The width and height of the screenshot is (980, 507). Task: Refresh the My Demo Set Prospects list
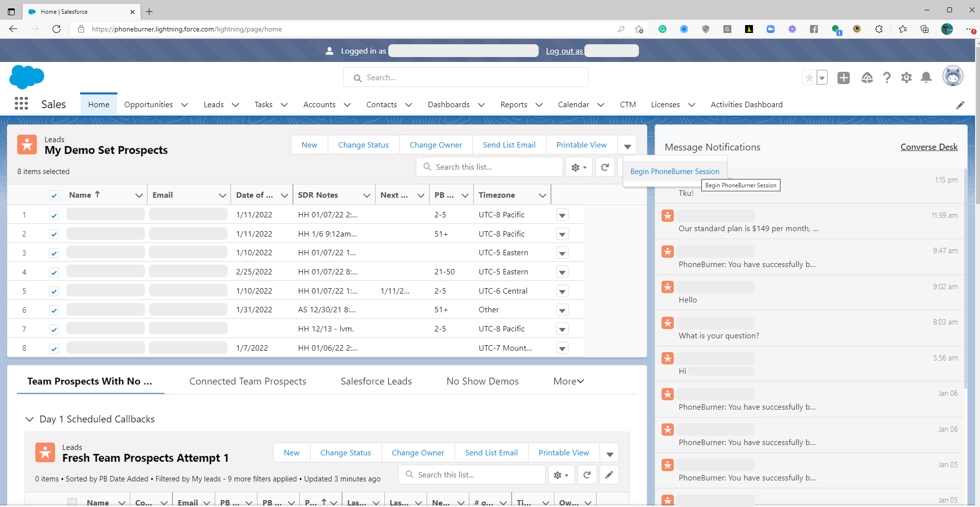tap(605, 167)
